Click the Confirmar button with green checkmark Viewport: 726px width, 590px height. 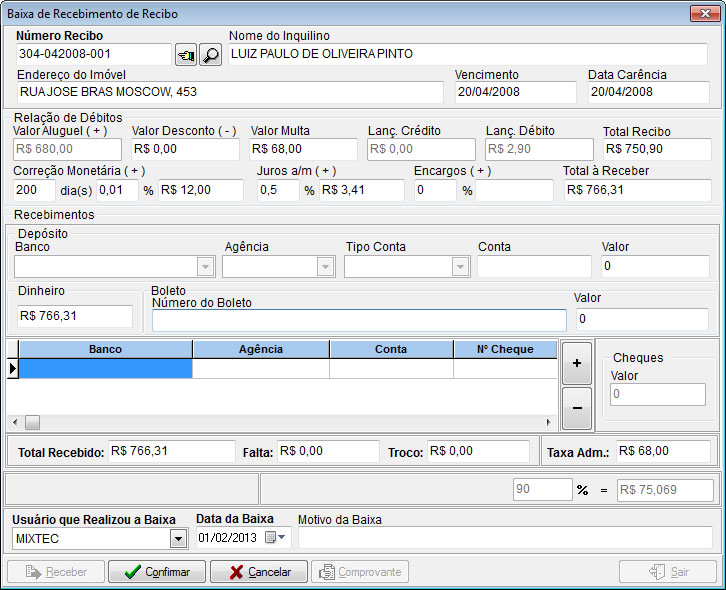(x=157, y=572)
